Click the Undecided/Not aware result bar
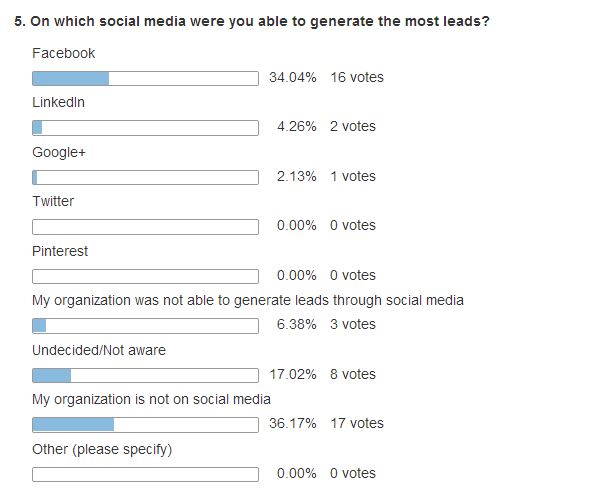The height and width of the screenshot is (497, 608). (x=145, y=375)
